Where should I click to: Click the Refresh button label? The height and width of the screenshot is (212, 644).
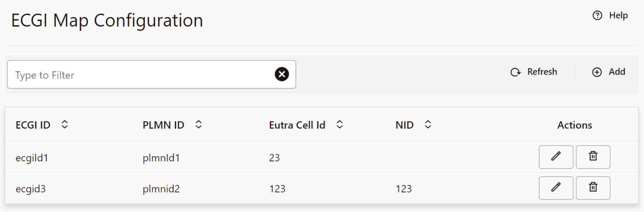(541, 72)
